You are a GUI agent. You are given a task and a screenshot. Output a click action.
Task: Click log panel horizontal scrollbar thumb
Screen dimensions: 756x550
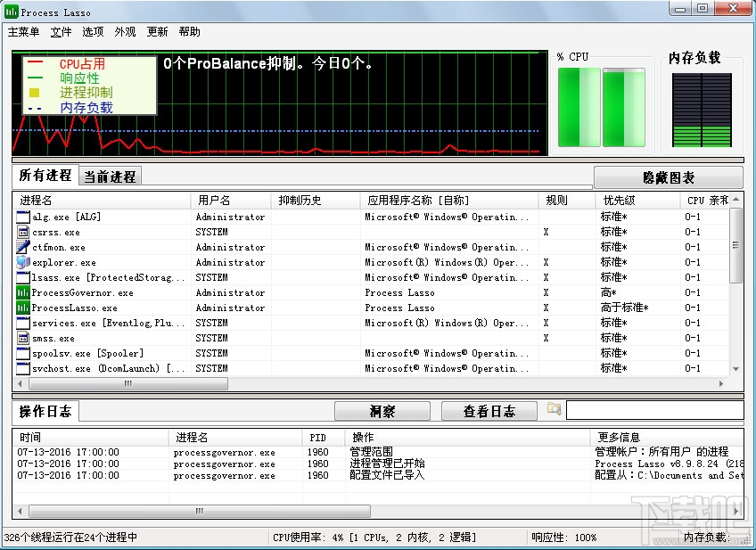tap(200, 511)
